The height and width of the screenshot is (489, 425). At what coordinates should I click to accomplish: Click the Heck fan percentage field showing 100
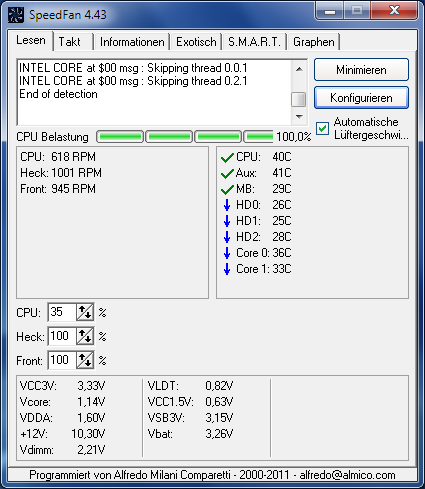pyautogui.click(x=62, y=336)
